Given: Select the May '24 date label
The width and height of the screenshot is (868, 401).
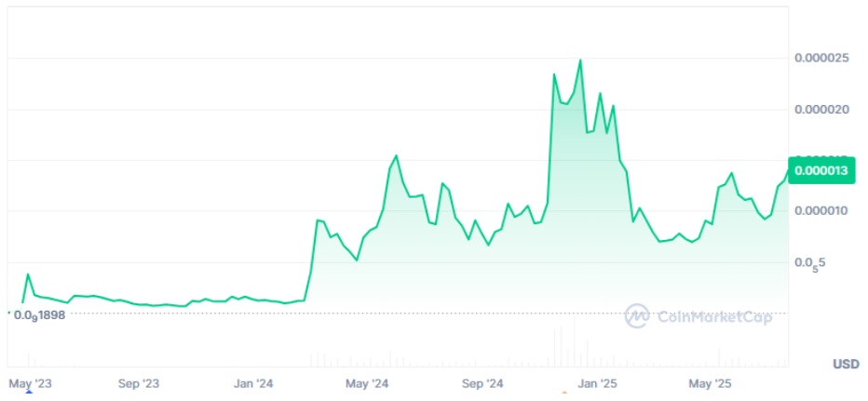Looking at the screenshot, I should click(x=366, y=382).
